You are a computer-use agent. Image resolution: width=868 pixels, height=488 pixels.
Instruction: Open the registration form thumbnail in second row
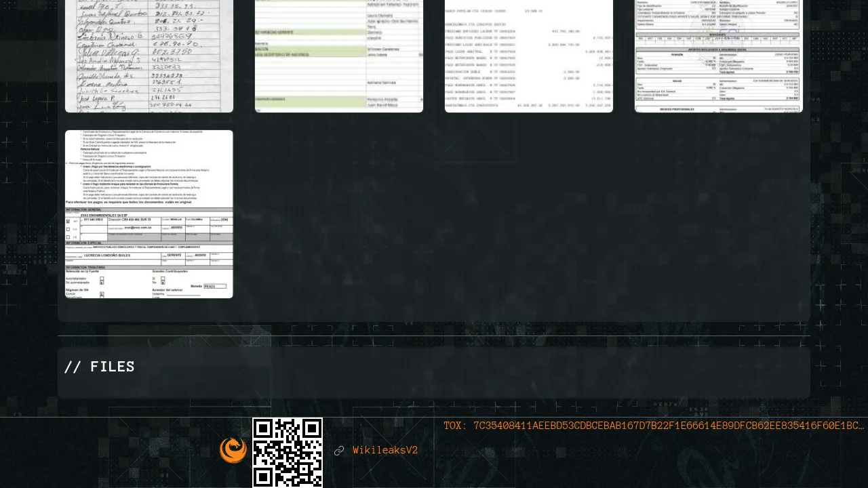149,214
